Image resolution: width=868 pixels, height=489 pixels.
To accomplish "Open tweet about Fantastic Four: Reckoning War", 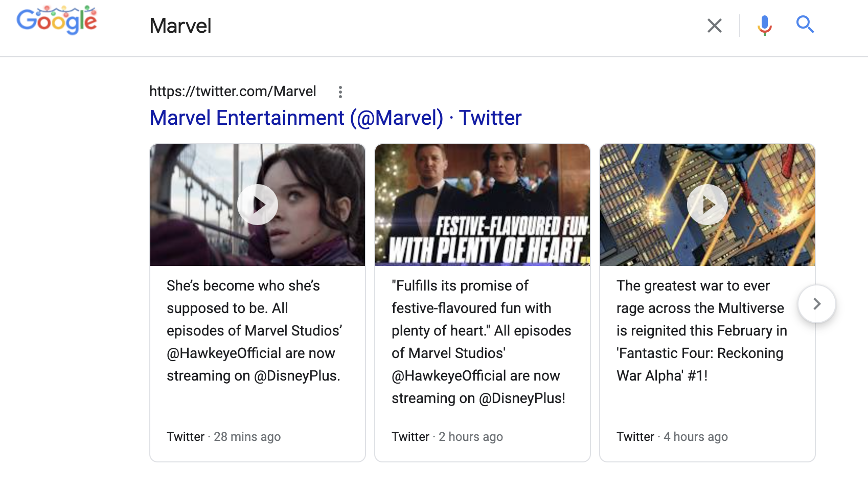I will coord(701,330).
